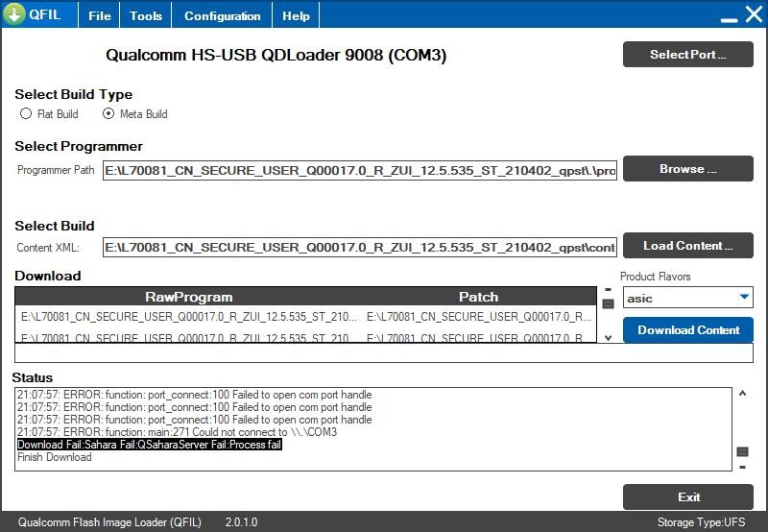The height and width of the screenshot is (532, 768).
Task: Click Browse to choose programmer file
Action: click(687, 168)
